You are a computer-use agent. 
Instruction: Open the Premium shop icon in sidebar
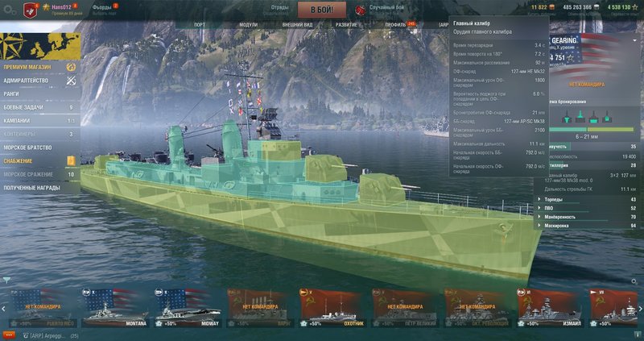pos(71,67)
